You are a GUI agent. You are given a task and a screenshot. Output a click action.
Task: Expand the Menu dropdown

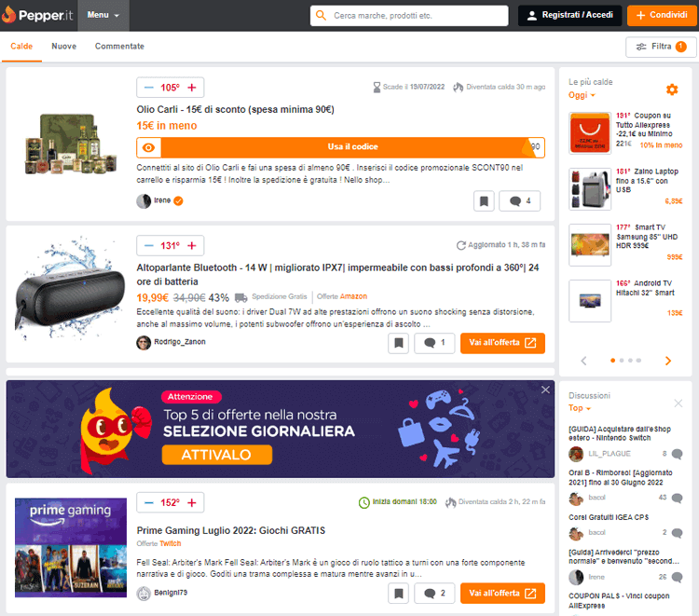[x=103, y=16]
